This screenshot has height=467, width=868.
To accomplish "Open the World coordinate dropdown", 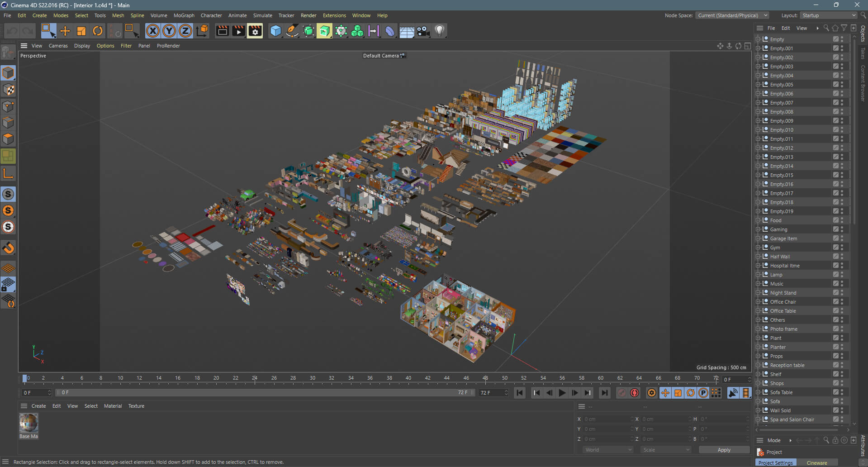I will pos(608,450).
